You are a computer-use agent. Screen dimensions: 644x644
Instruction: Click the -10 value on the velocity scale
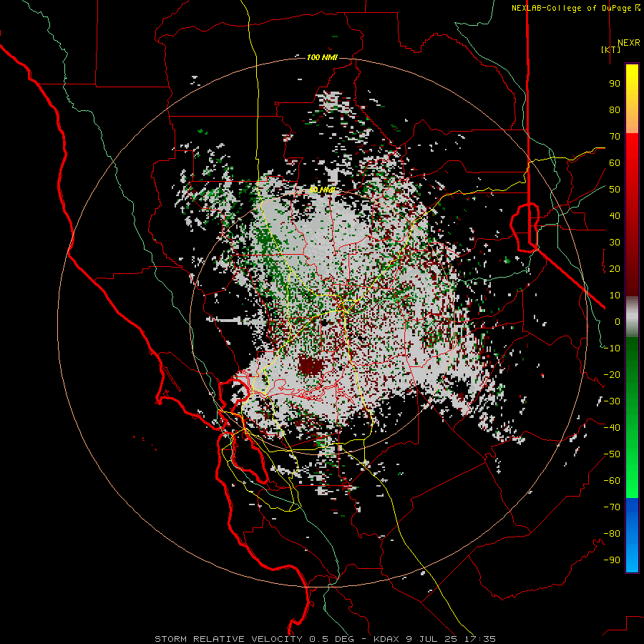[612, 348]
